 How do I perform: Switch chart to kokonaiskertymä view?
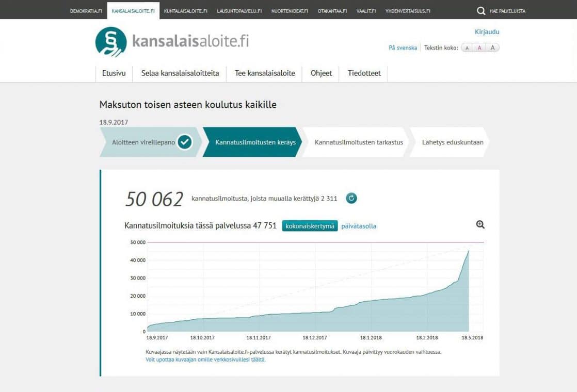pyautogui.click(x=310, y=226)
